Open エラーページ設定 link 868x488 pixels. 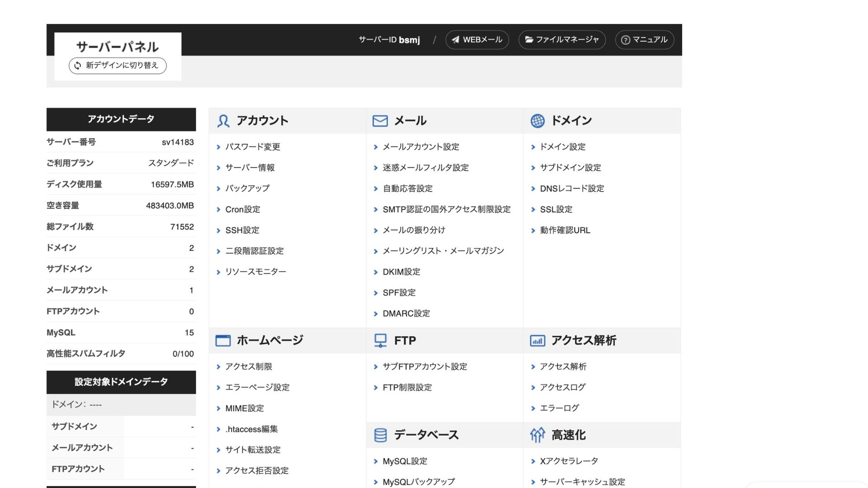(x=257, y=387)
